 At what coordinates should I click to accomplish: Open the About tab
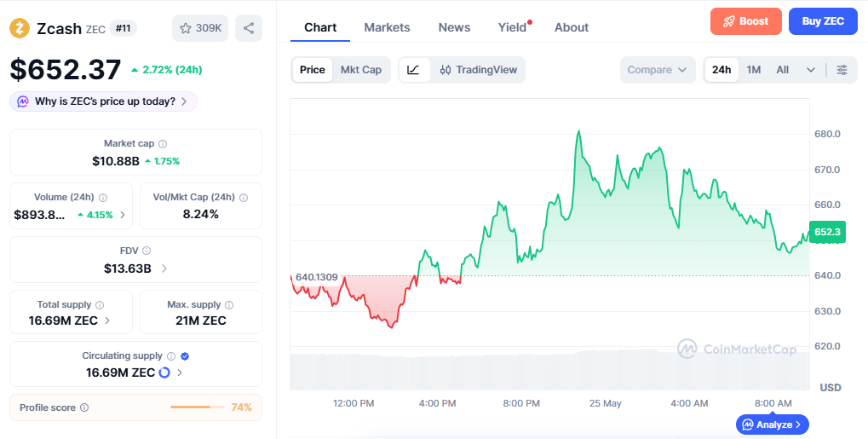coord(572,27)
